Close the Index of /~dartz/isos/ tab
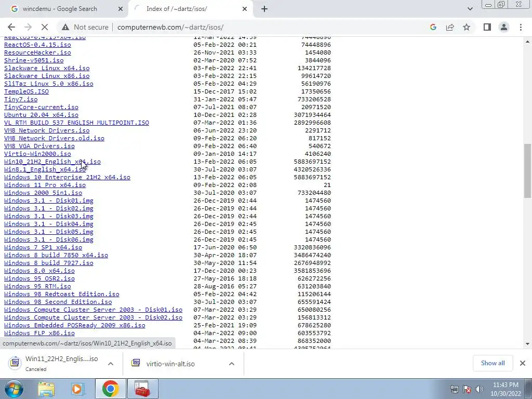Viewport: 532px width, 399px height. (x=245, y=9)
